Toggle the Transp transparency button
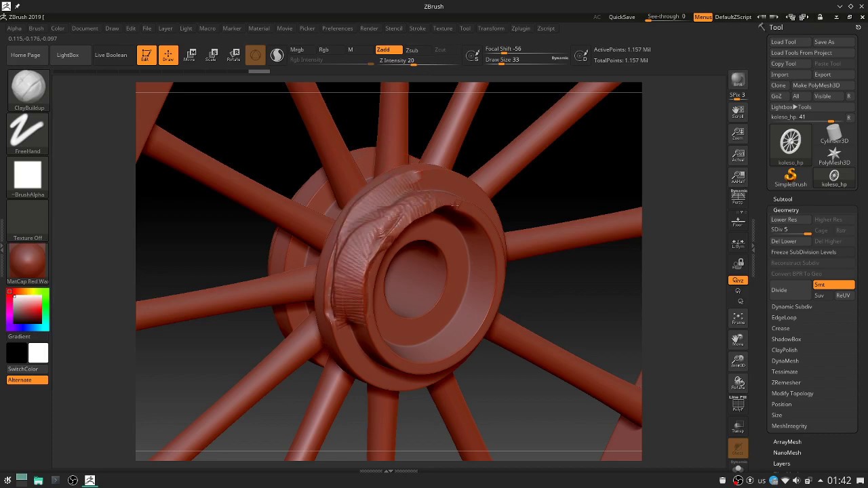Screen dimensions: 868x488 pyautogui.click(x=738, y=426)
